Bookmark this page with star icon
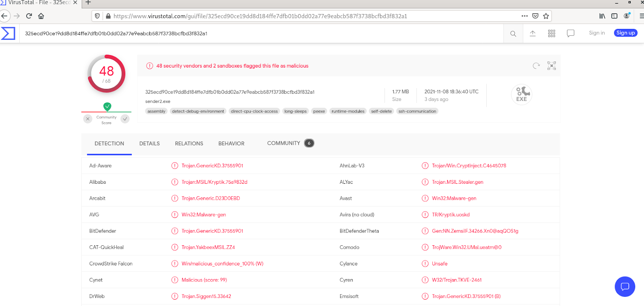Screen dimensions: 644x306 546,16
